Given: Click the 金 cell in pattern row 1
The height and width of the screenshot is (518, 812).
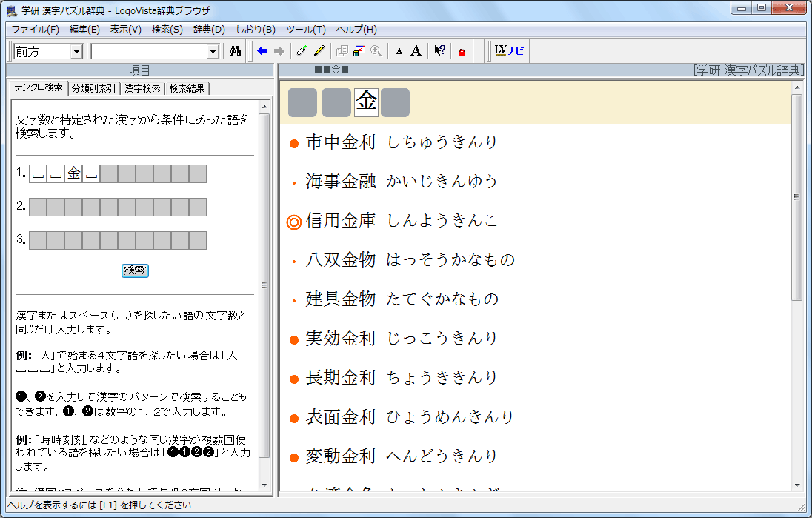Looking at the screenshot, I should point(73,173).
